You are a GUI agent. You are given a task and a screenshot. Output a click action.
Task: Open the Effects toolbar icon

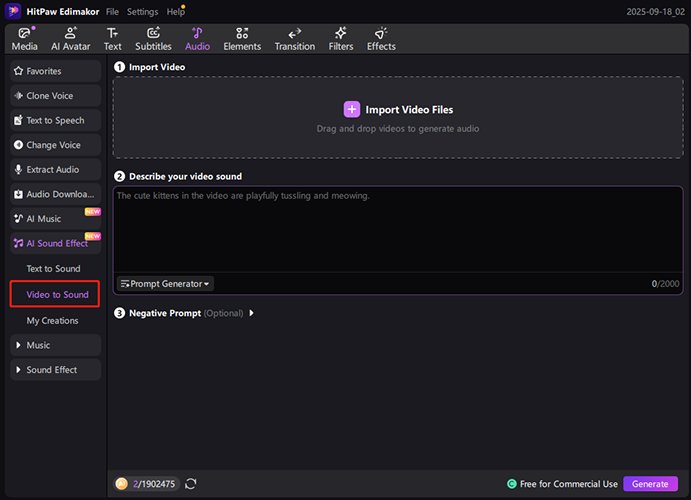(381, 34)
